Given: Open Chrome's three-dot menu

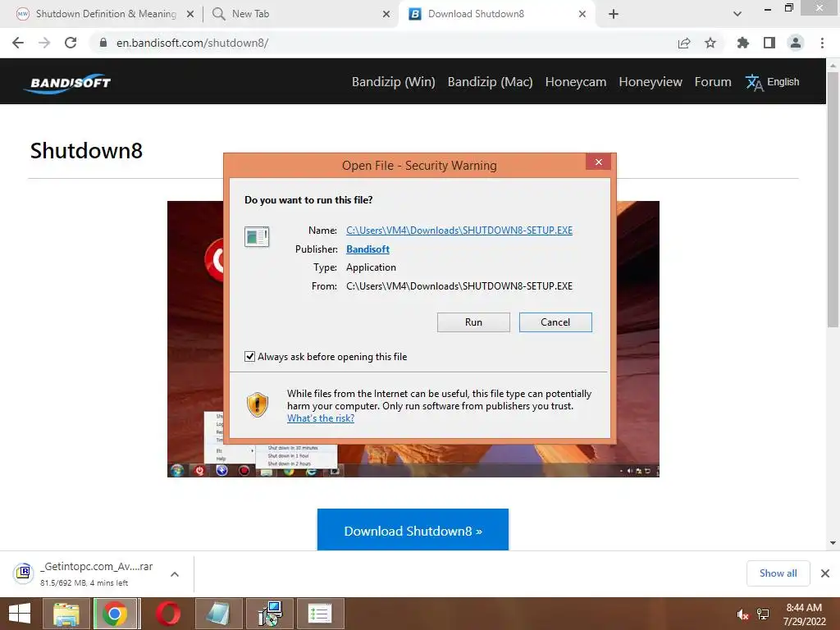Looking at the screenshot, I should 822,43.
